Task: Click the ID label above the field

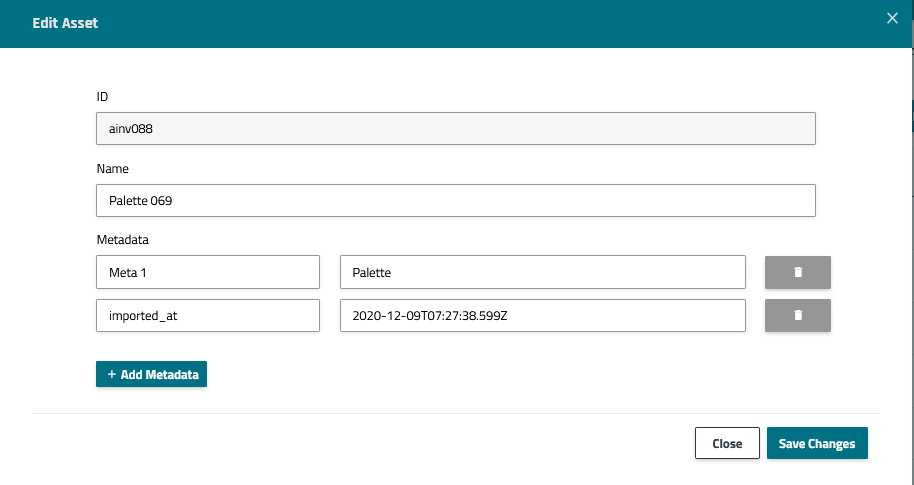Action: point(102,97)
